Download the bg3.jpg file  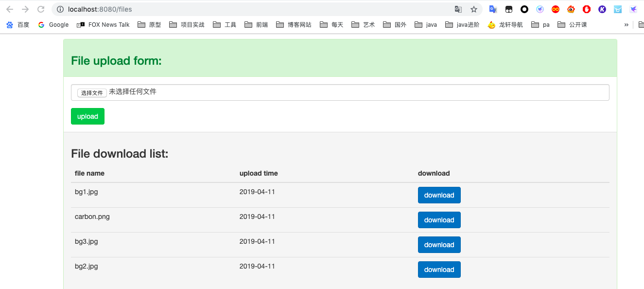click(439, 245)
